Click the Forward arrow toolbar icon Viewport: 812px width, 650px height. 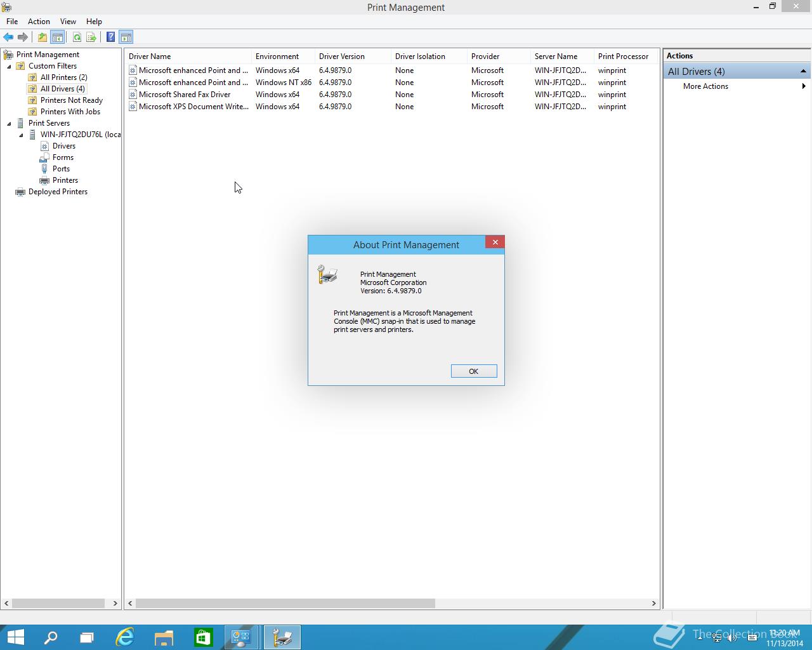pyautogui.click(x=23, y=37)
